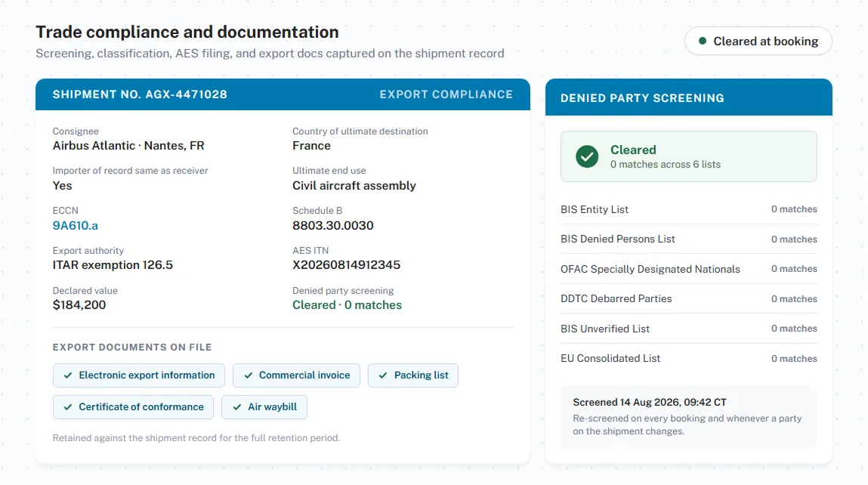Click the Screened 14 Aug 2026, 09:42 CT timestamp

click(x=650, y=403)
